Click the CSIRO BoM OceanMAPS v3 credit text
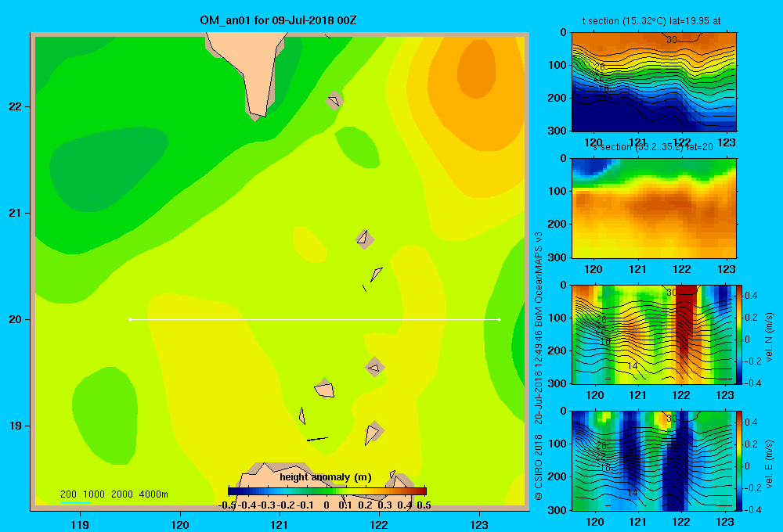783x532 pixels. point(539,366)
